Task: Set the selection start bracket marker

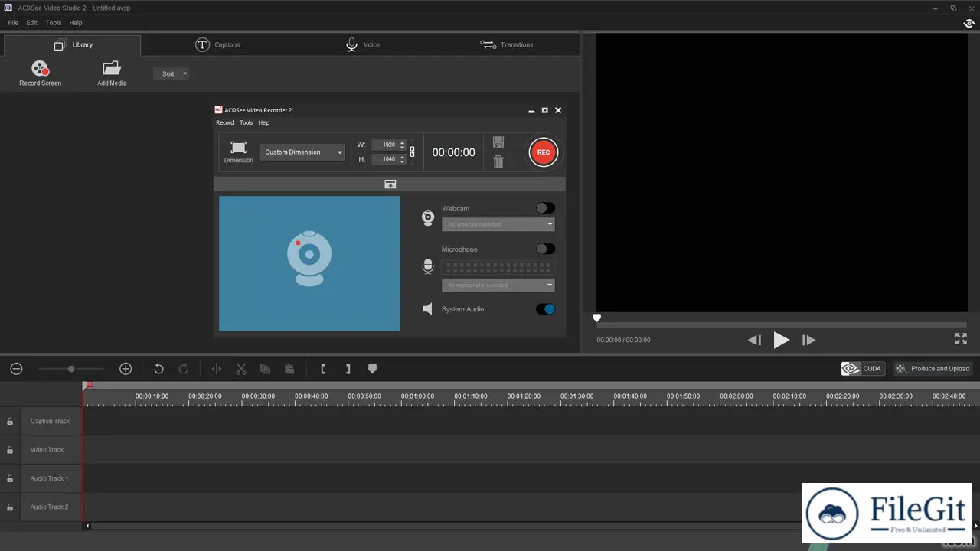Action: (323, 369)
